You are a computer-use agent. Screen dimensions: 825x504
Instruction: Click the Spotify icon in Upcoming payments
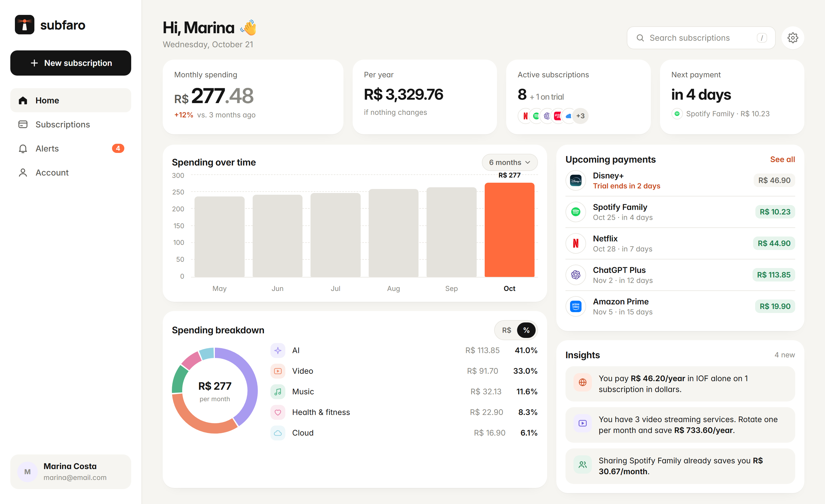click(x=575, y=212)
